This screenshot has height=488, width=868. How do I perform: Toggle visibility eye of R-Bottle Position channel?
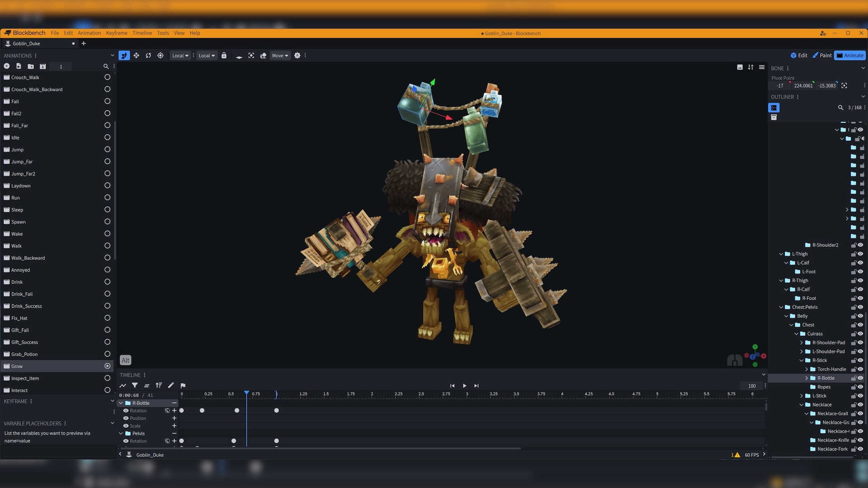pyautogui.click(x=126, y=418)
